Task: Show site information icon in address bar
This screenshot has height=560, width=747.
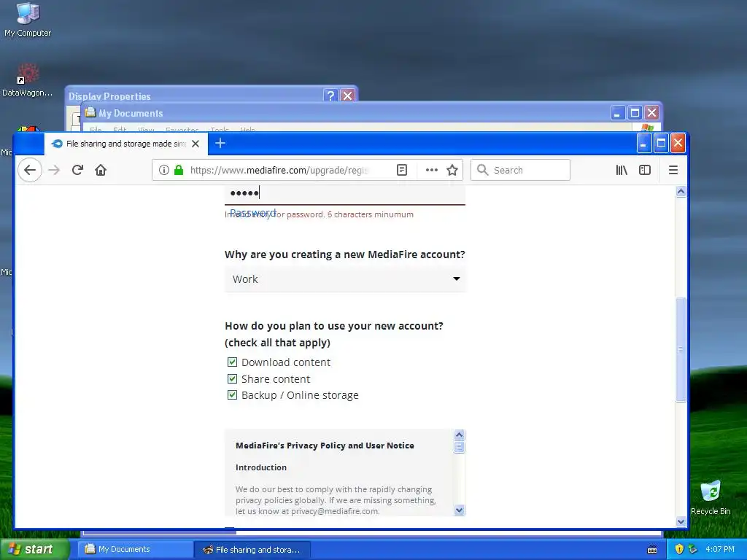Action: point(164,170)
